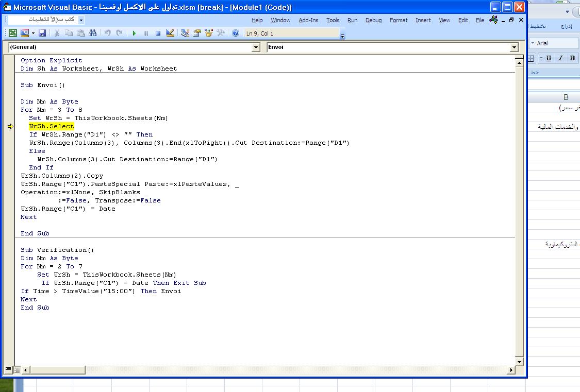The height and width of the screenshot is (392, 580).
Task: Click 'If Time > TimeValue' code line
Action: coord(101,291)
